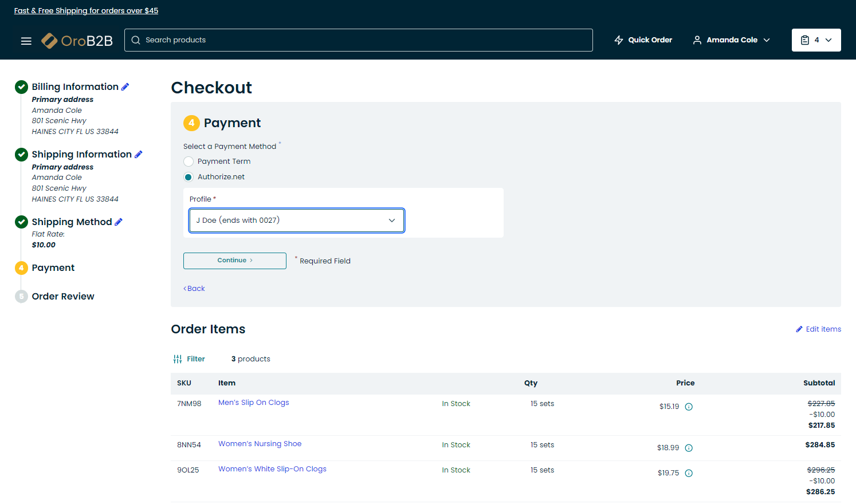Open Quick Order from the header

tap(643, 40)
